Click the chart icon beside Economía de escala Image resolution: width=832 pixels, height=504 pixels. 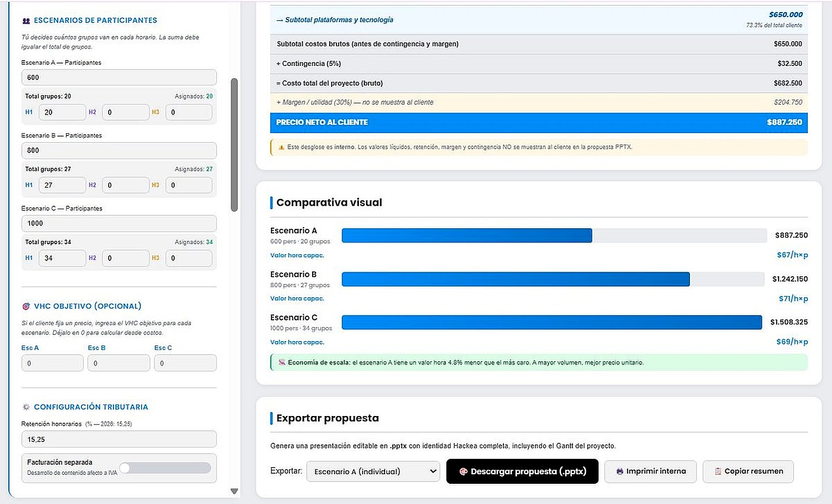tap(282, 363)
